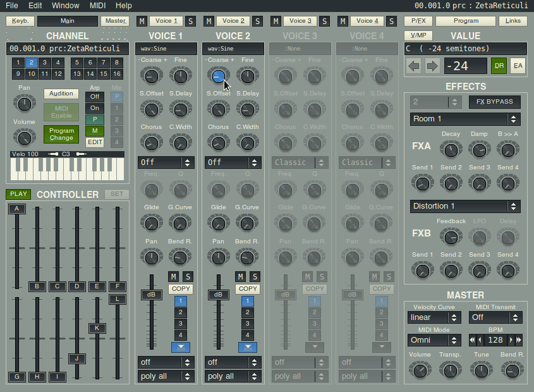Open the Window menu
534x392 pixels.
[65, 5]
